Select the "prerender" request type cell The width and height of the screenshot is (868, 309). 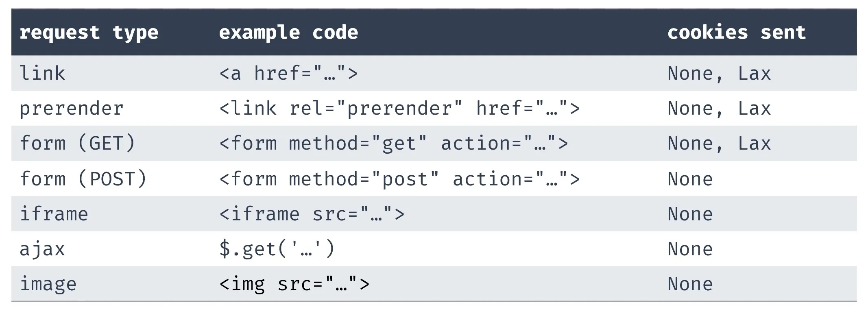(72, 109)
